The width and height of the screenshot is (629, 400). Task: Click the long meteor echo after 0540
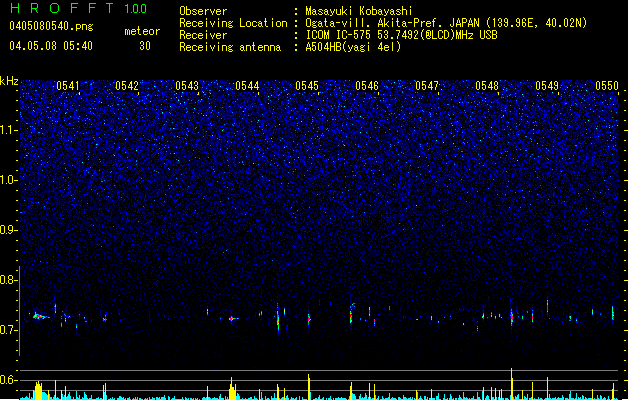(x=40, y=316)
